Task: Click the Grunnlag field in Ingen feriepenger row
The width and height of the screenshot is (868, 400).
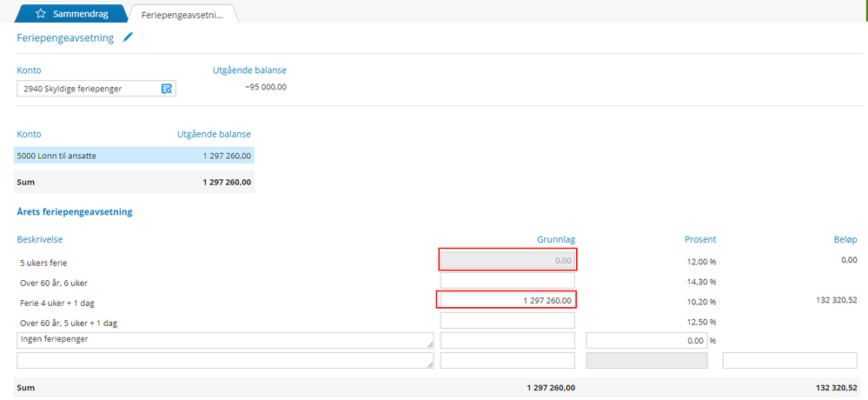Action: [x=507, y=340]
